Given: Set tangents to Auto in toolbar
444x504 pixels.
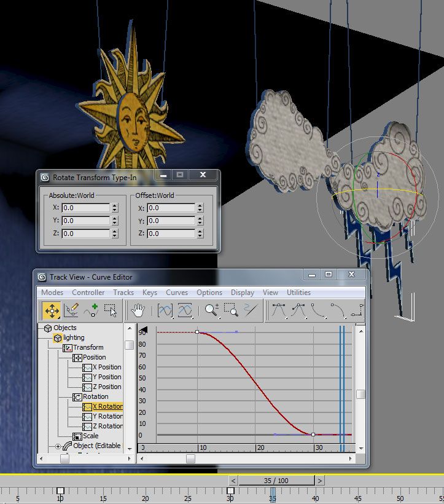Looking at the screenshot, I should 279,310.
